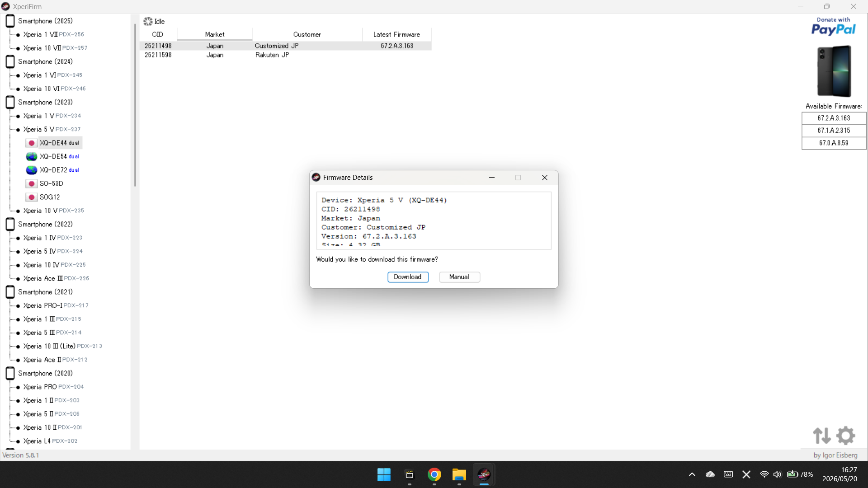Select the XQ-DE54 dual globe item
The width and height of the screenshot is (868, 488).
tap(52, 156)
